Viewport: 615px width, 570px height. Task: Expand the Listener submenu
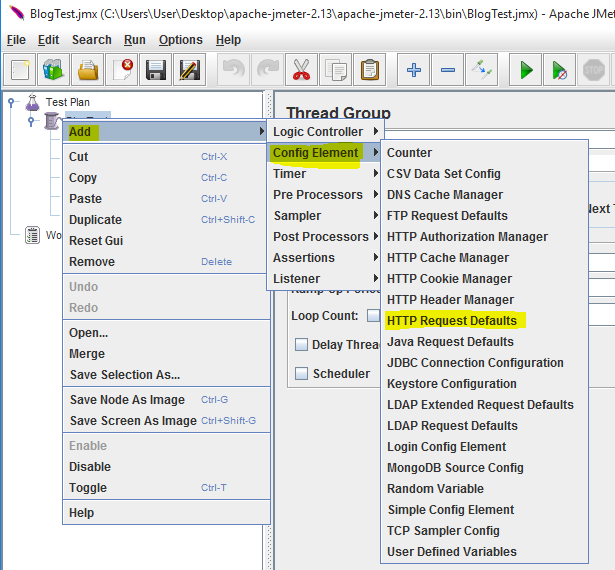pyautogui.click(x=325, y=279)
